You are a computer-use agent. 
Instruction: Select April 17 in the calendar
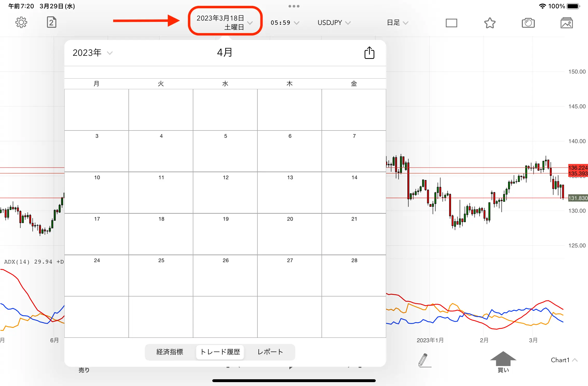[97, 234]
